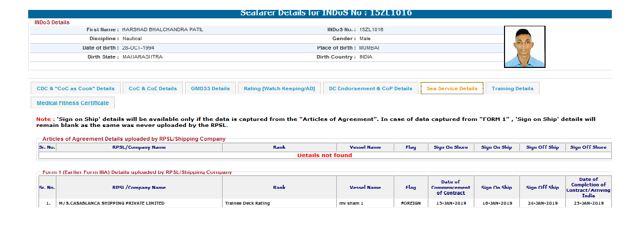Click the Date of Commencement of Contract header

click(451, 187)
